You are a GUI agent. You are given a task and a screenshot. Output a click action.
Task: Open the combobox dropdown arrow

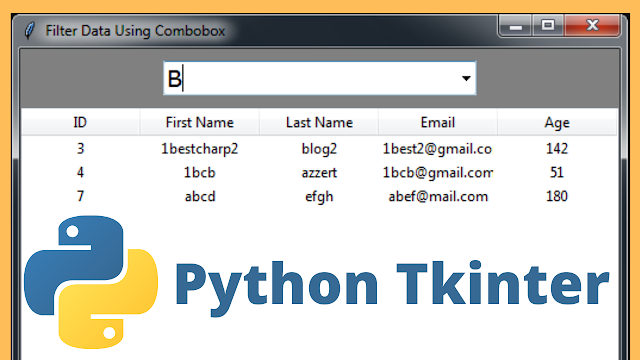tap(466, 78)
